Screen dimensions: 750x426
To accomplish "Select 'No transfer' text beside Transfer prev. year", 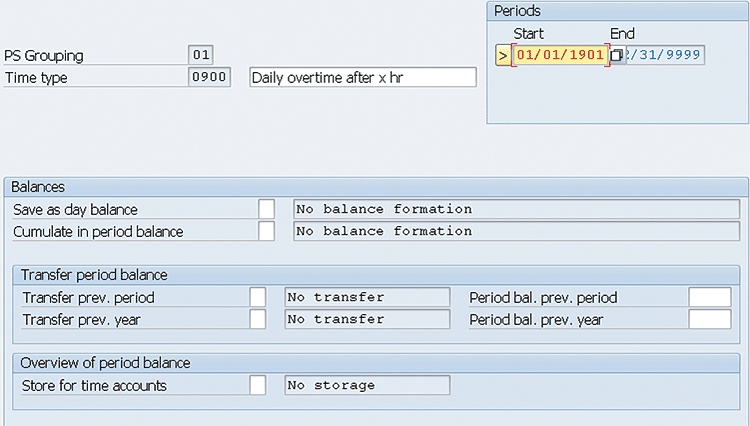I will [x=366, y=319].
